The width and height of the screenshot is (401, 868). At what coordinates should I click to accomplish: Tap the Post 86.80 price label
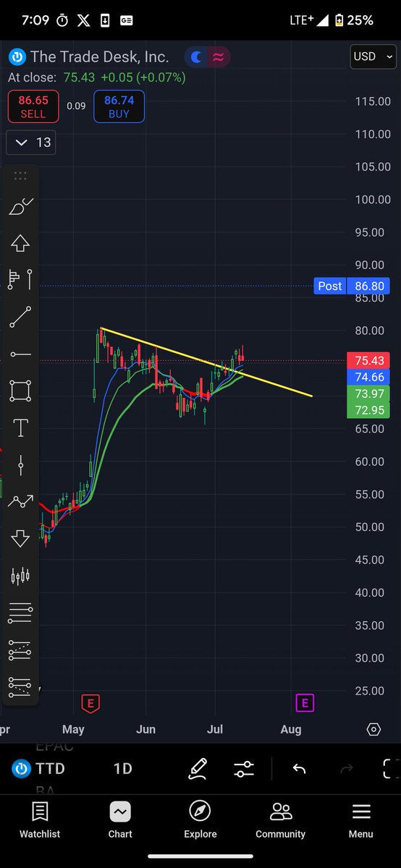click(352, 286)
